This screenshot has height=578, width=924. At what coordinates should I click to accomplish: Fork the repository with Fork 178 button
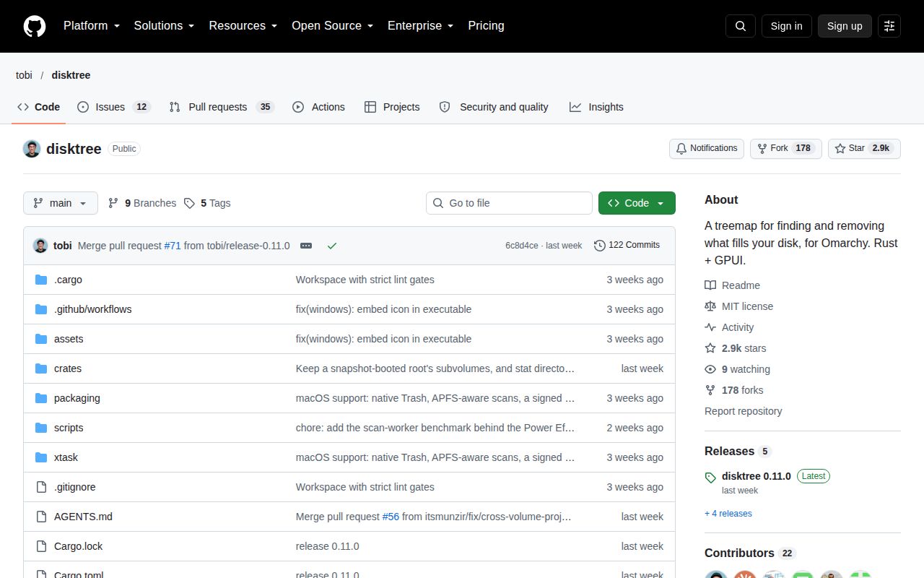(x=786, y=149)
